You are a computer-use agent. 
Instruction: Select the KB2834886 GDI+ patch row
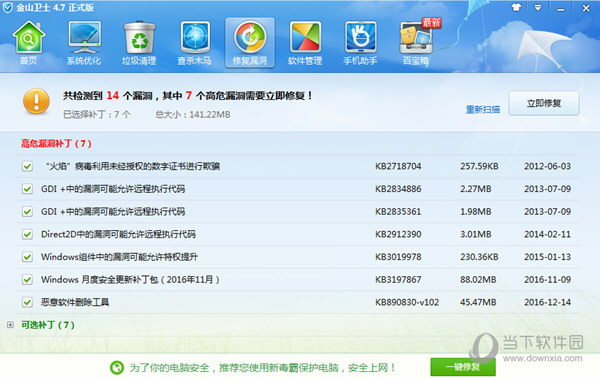(298, 189)
